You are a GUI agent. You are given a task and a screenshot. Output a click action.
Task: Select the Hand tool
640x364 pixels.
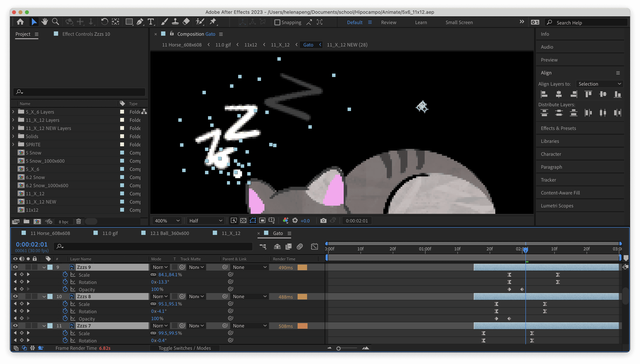pyautogui.click(x=45, y=22)
